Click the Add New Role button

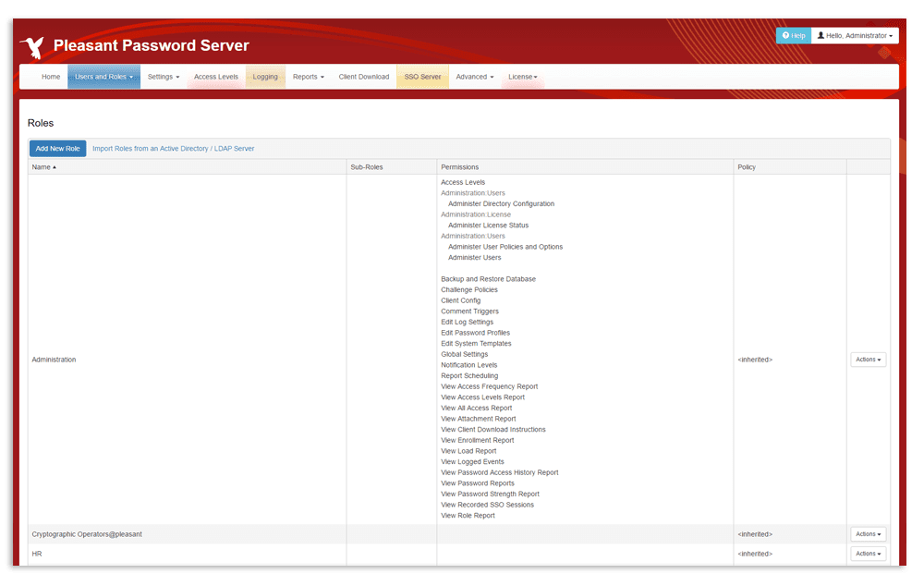point(57,149)
